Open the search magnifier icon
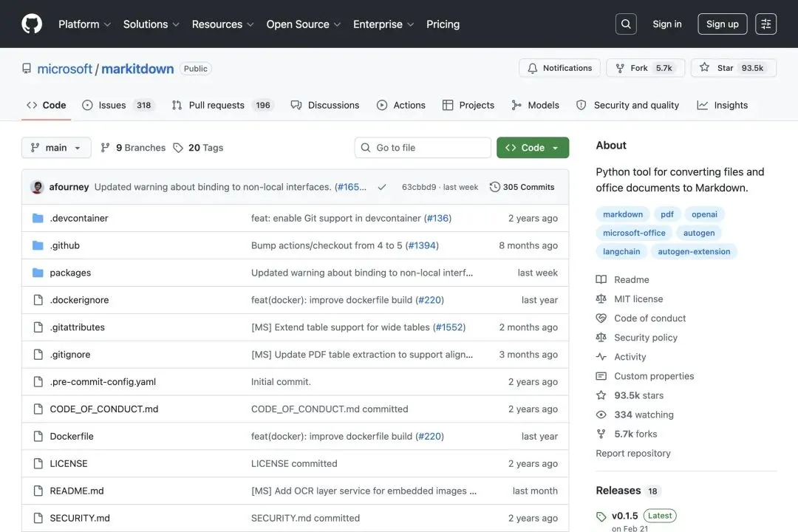The width and height of the screenshot is (798, 532). pos(626,24)
